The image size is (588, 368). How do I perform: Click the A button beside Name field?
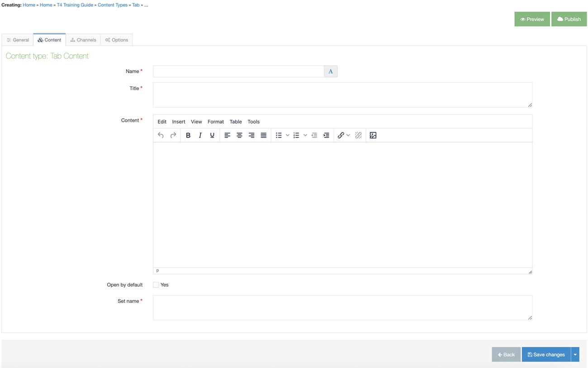331,72
